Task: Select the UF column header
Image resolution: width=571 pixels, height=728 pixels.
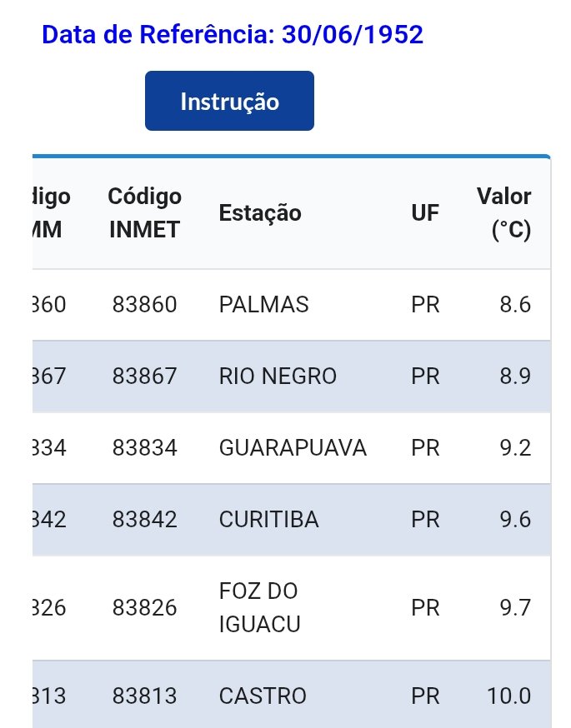Action: coord(423,213)
